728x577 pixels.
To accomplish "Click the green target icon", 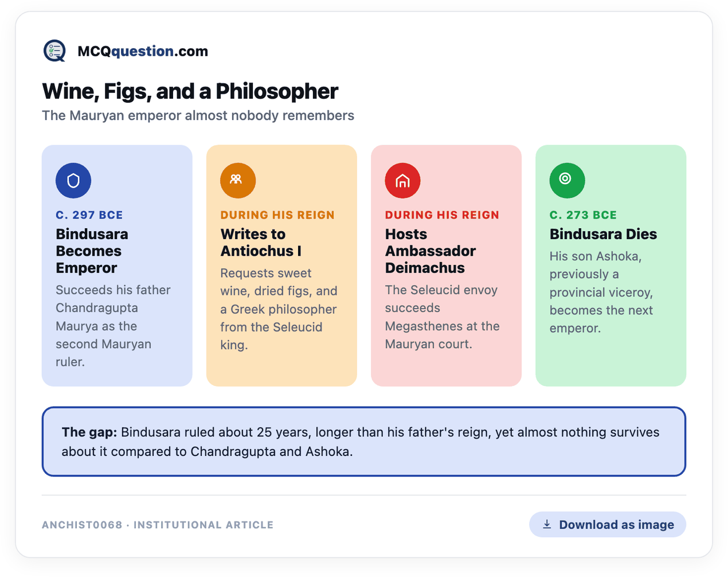I will pyautogui.click(x=567, y=181).
